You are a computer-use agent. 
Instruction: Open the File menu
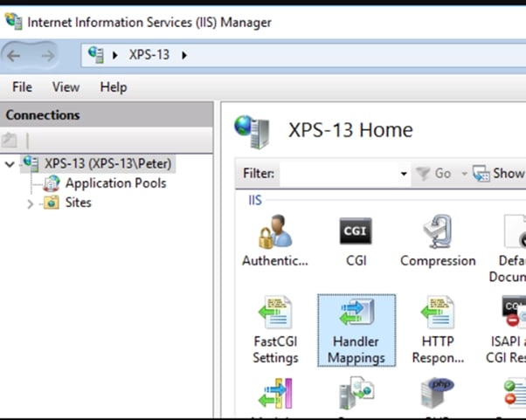[22, 87]
